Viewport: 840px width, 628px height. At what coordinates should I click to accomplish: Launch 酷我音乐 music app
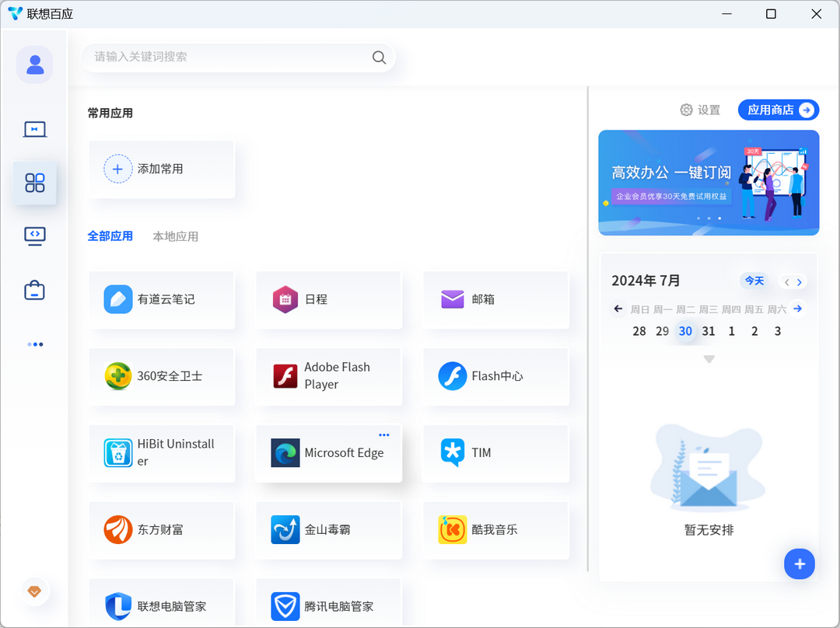(x=495, y=530)
